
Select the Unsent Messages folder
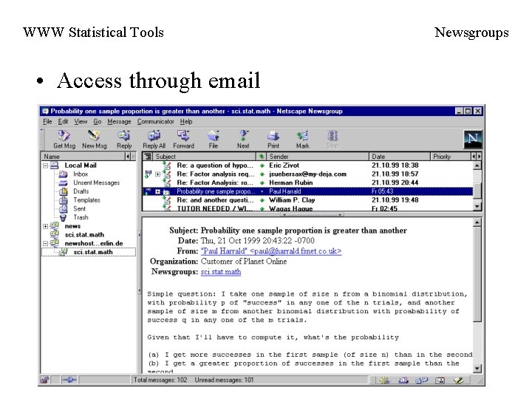pos(96,183)
